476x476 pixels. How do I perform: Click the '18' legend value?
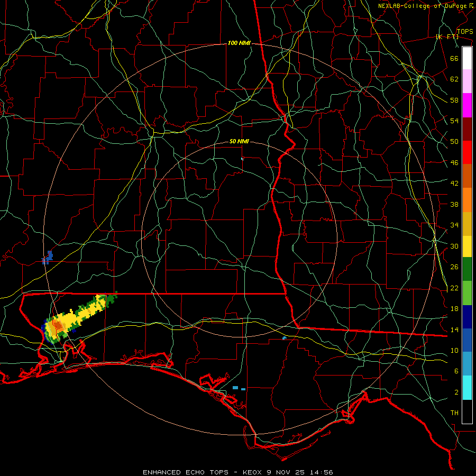click(x=454, y=309)
